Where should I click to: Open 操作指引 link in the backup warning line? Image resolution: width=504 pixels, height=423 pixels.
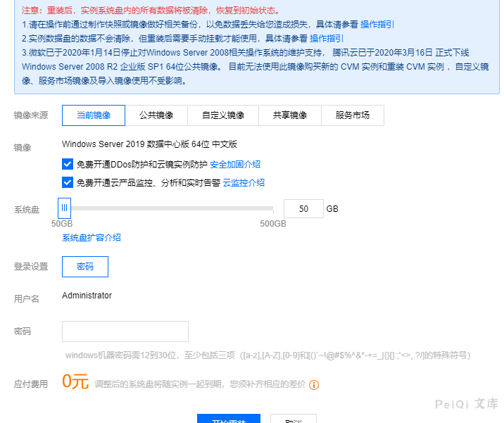tap(377, 24)
